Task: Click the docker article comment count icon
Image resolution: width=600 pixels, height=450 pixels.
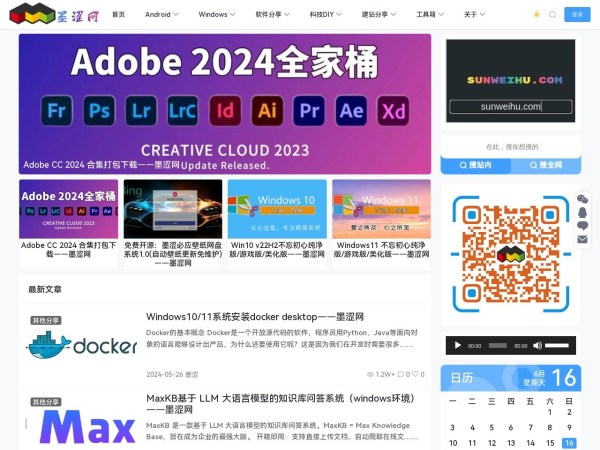Action: (401, 374)
